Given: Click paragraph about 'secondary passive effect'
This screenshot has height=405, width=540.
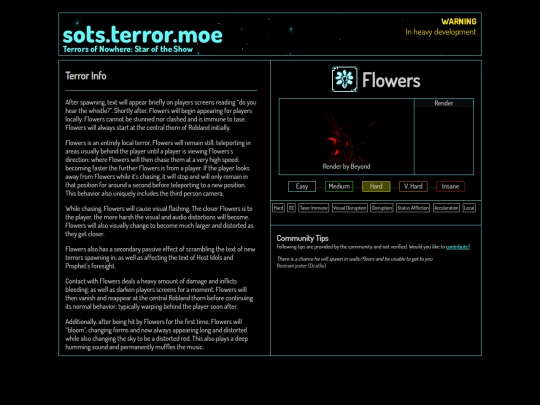Looking at the screenshot, I should 160,258.
